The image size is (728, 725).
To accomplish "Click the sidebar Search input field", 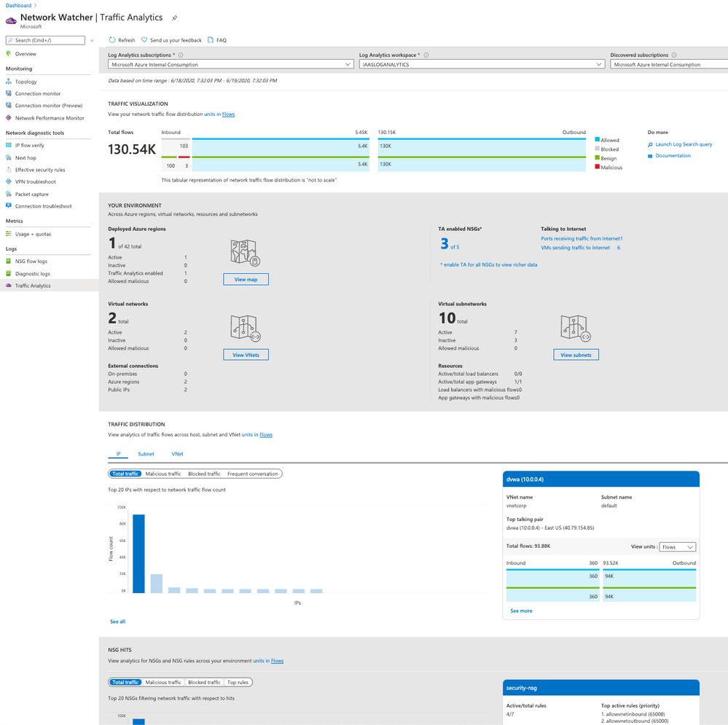I will click(45, 40).
